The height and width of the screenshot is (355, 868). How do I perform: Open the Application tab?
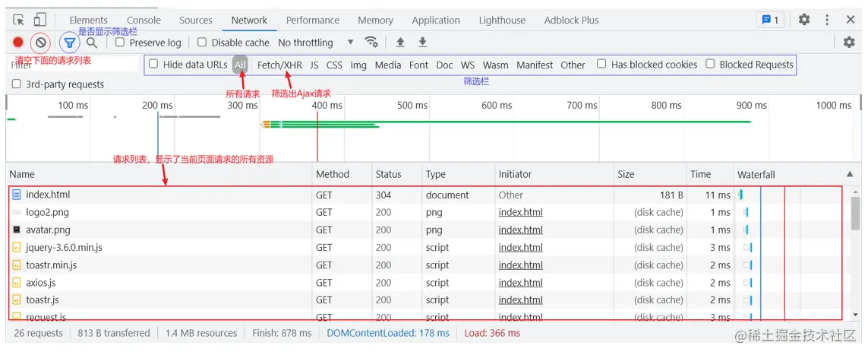[x=436, y=20]
